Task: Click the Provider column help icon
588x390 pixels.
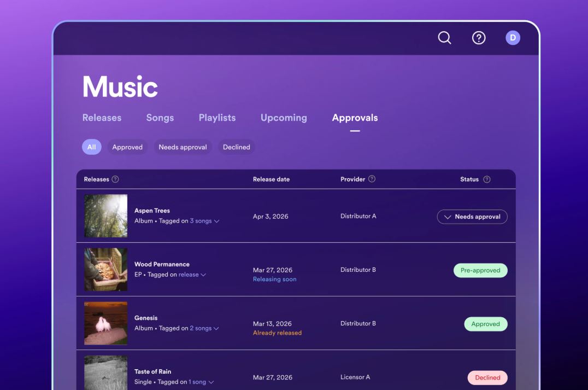Action: coord(372,179)
